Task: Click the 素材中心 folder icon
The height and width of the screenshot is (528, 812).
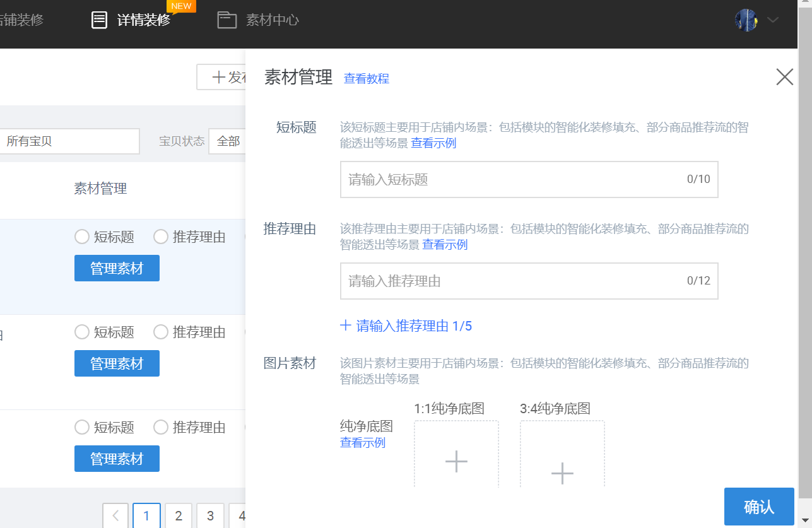Action: pos(227,20)
